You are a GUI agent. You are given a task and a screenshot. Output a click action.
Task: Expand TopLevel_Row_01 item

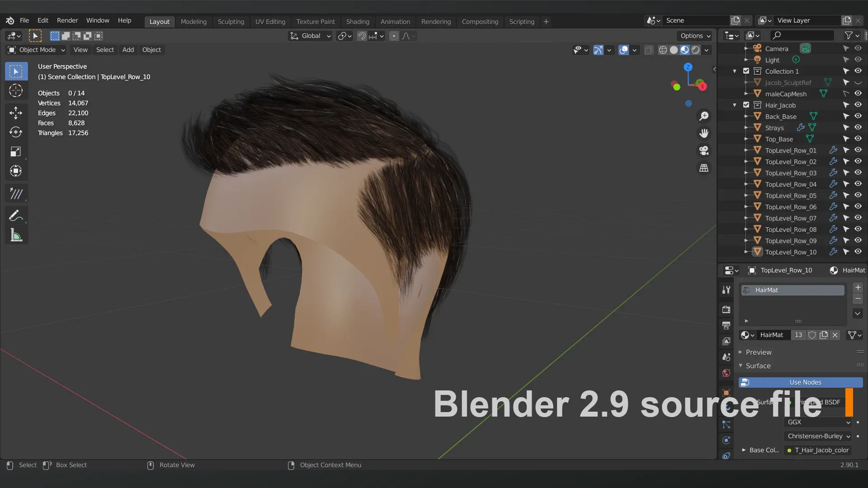coord(746,150)
